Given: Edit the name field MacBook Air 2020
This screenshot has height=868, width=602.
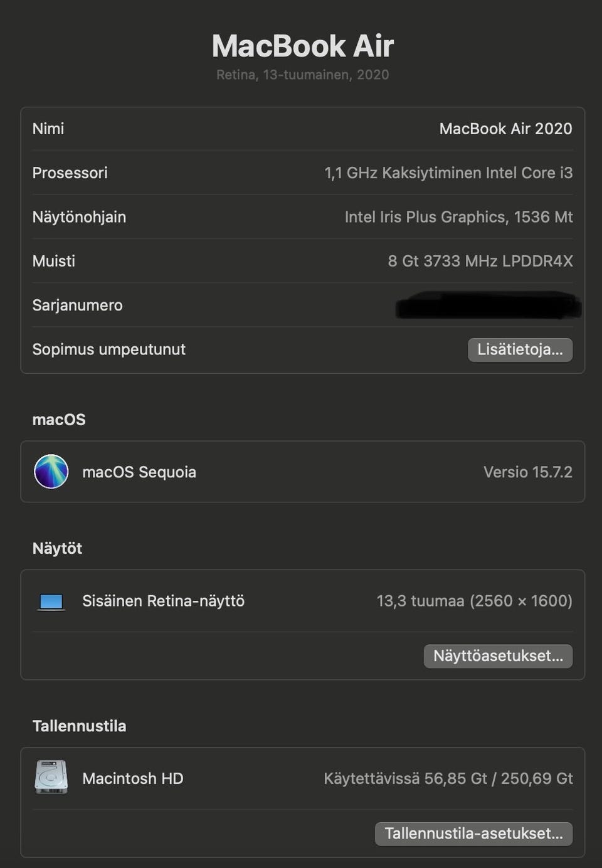Looking at the screenshot, I should tap(505, 129).
